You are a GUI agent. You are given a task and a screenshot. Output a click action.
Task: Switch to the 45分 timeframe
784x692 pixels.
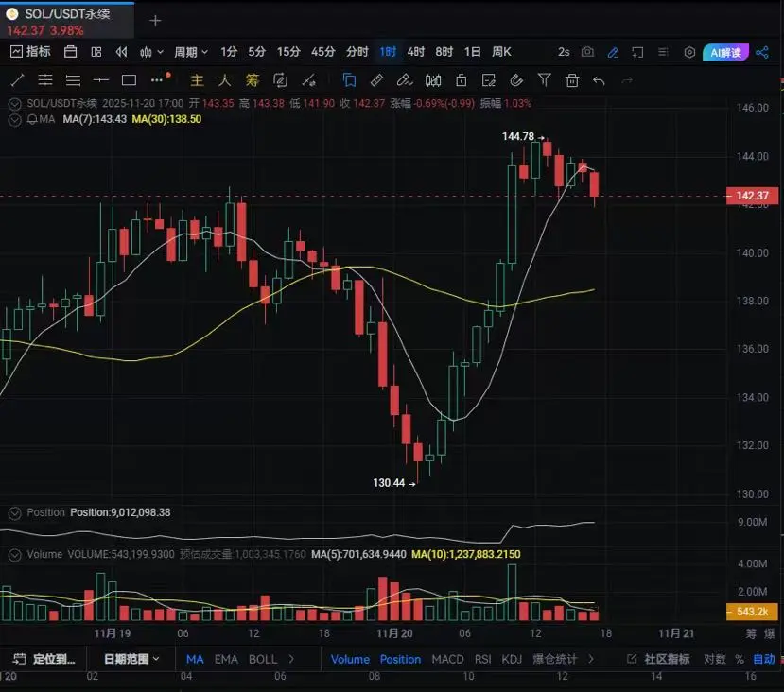click(x=323, y=51)
